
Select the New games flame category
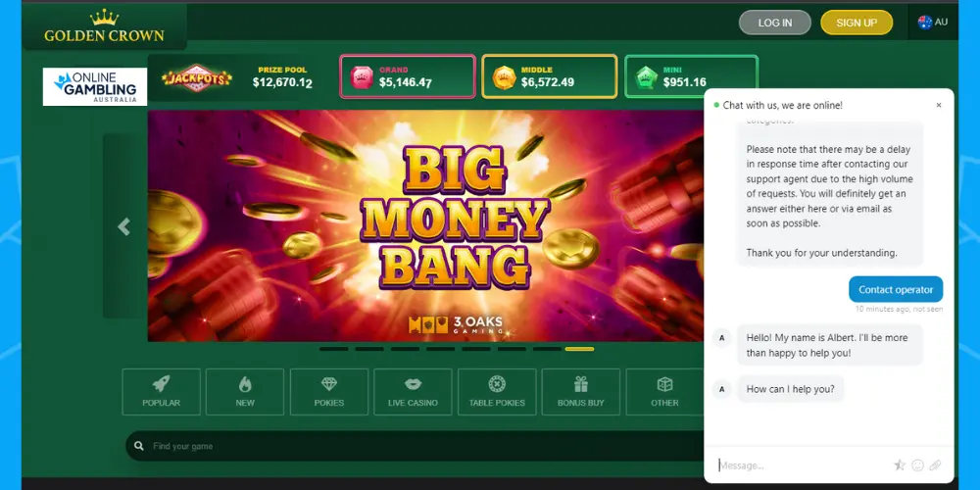(x=245, y=392)
